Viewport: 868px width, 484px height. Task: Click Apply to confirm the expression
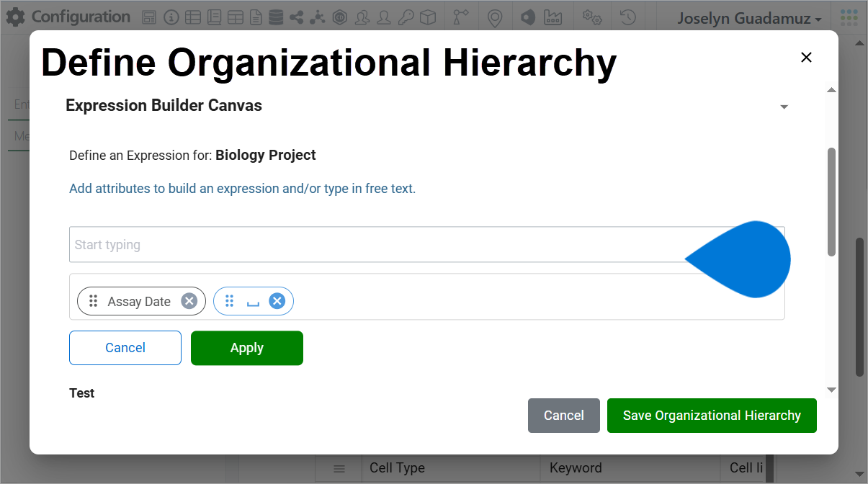pos(247,348)
